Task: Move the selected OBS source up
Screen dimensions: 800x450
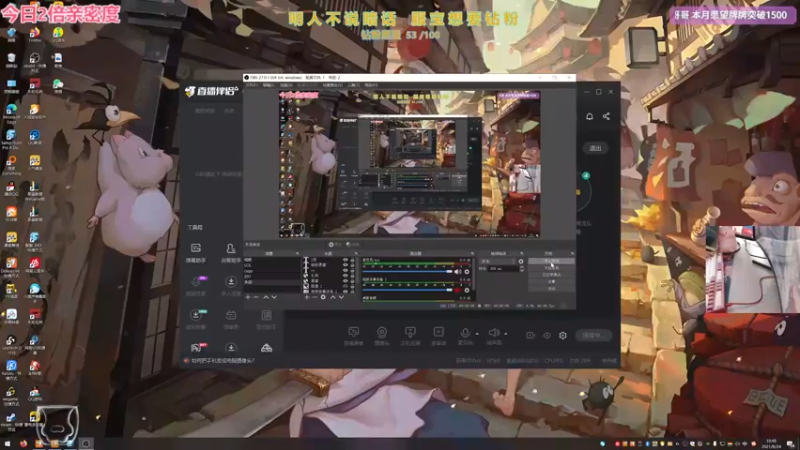Action: click(x=333, y=297)
